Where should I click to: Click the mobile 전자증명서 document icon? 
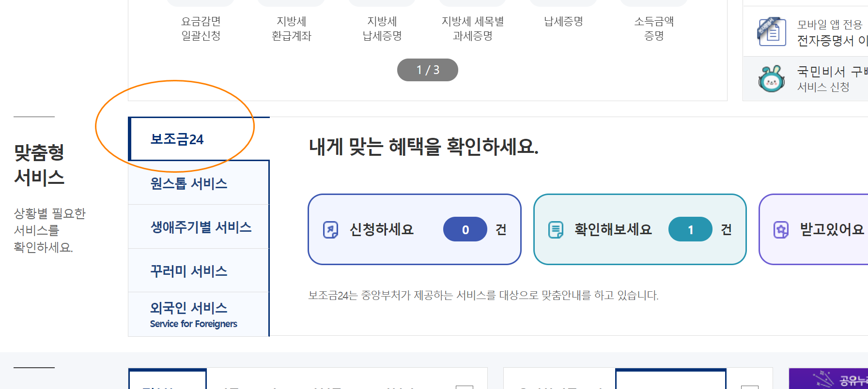771,31
